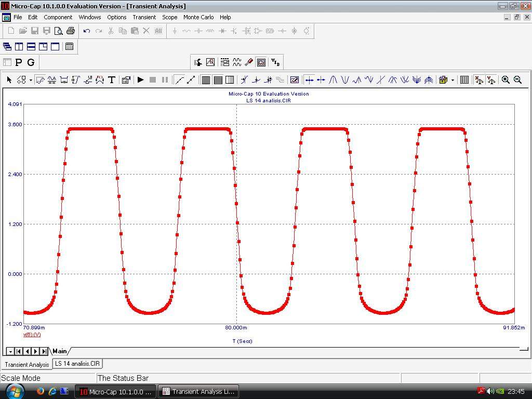532x399 pixels.
Task: Click the Zoom In magnifier icon
Action: point(506,80)
